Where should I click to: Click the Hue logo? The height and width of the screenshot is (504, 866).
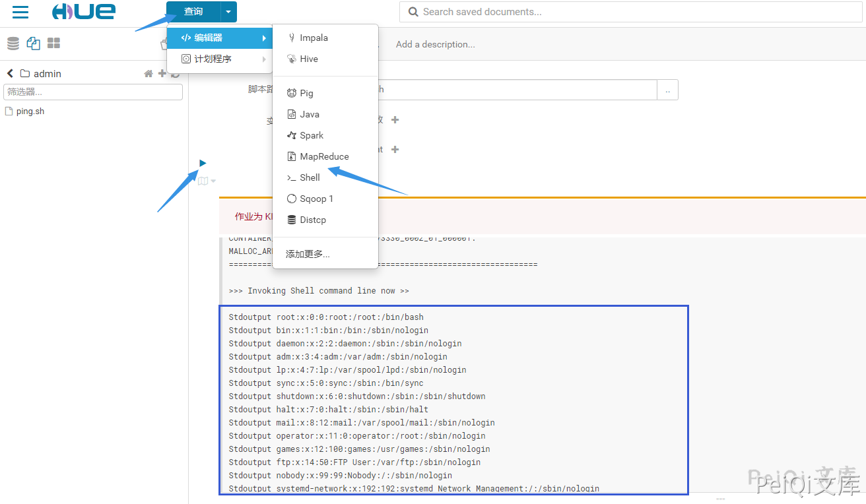(x=84, y=11)
